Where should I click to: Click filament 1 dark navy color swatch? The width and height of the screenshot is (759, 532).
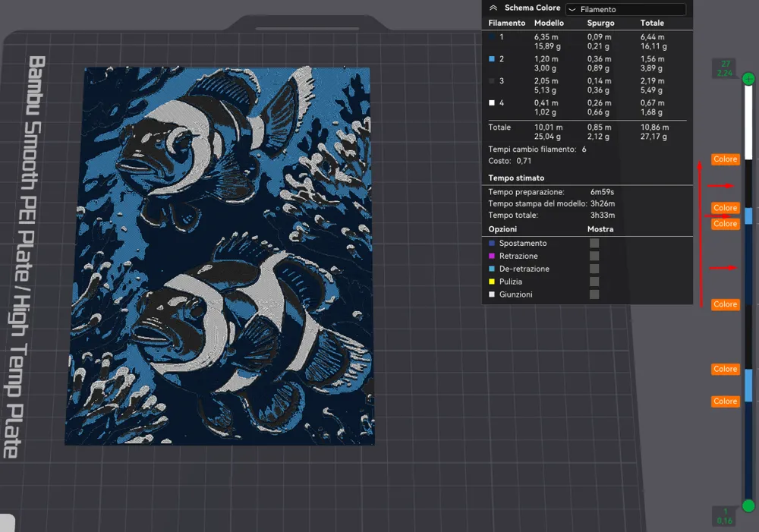[x=492, y=36]
